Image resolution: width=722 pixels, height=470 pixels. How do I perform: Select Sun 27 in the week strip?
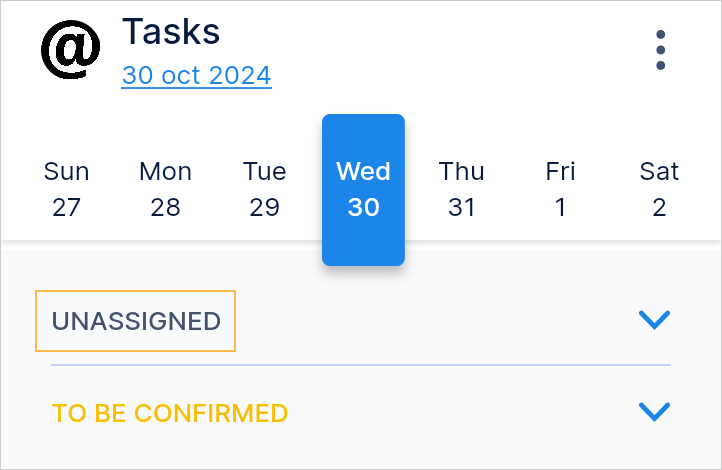pos(66,189)
